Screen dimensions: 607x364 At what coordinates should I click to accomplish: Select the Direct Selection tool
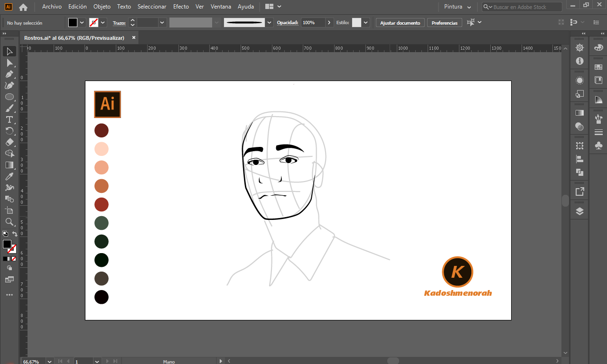point(9,63)
